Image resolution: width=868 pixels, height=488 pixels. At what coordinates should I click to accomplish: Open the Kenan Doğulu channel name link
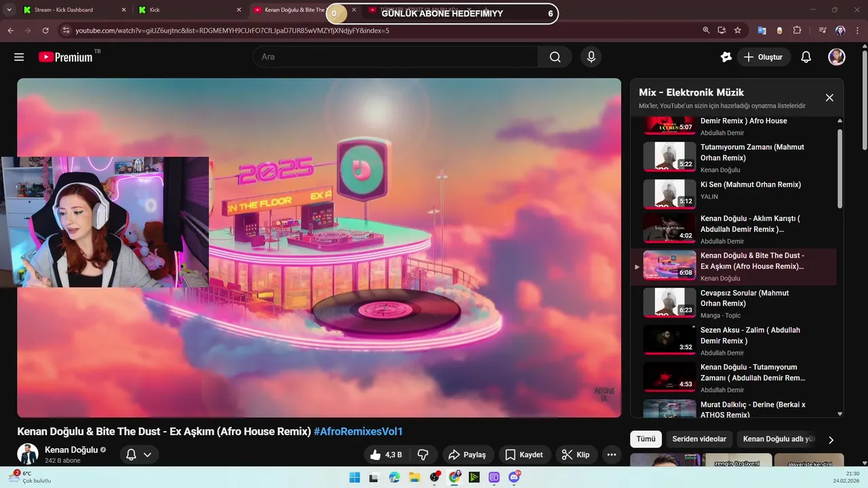(71, 450)
